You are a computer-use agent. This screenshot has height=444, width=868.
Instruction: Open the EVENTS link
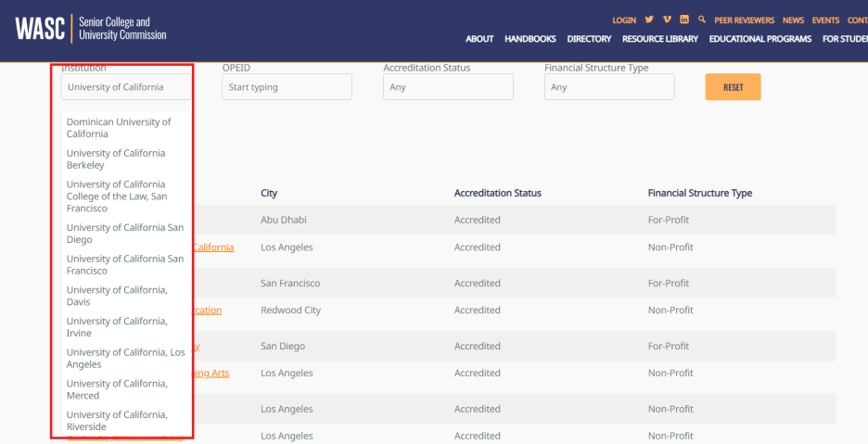pos(825,20)
